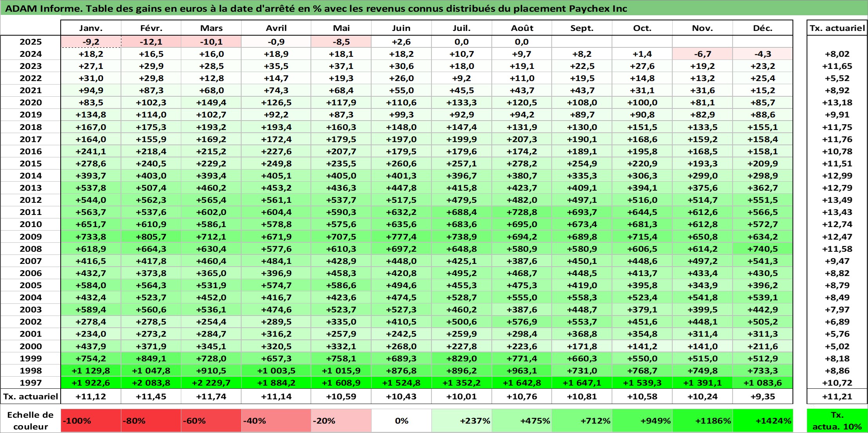Click the +805,7 cell in 2009
The image size is (868, 433).
click(x=151, y=236)
